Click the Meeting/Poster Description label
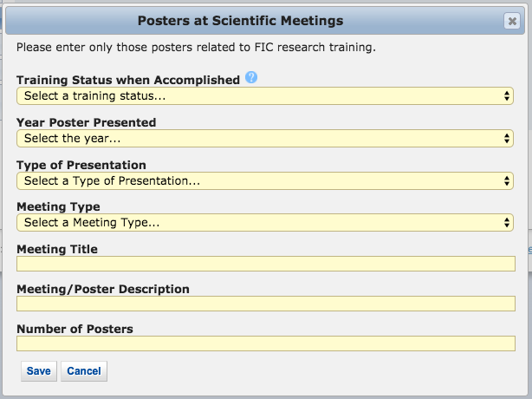 coord(103,289)
